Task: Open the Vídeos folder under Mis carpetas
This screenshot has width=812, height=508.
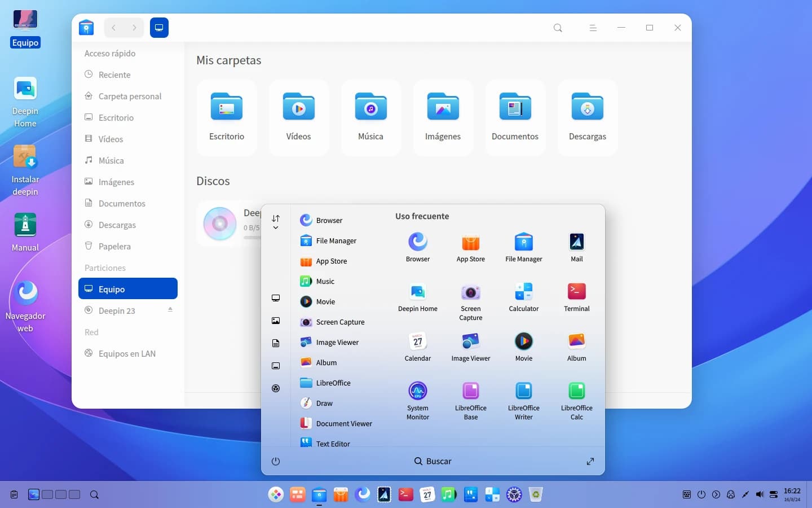Action: pos(299,117)
